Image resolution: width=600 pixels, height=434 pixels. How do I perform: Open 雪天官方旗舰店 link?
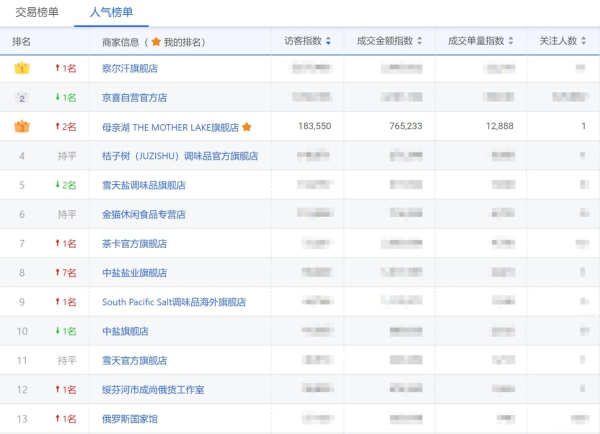point(134,360)
